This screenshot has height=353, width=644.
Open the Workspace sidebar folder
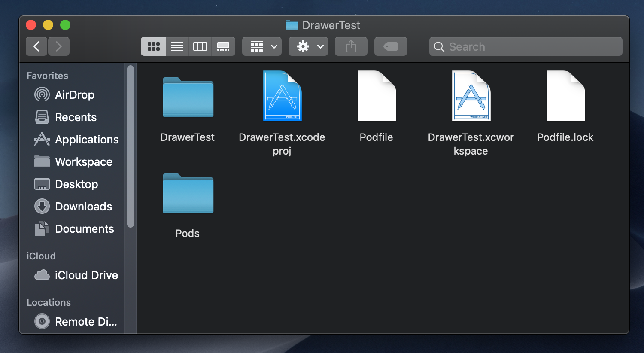(x=73, y=162)
